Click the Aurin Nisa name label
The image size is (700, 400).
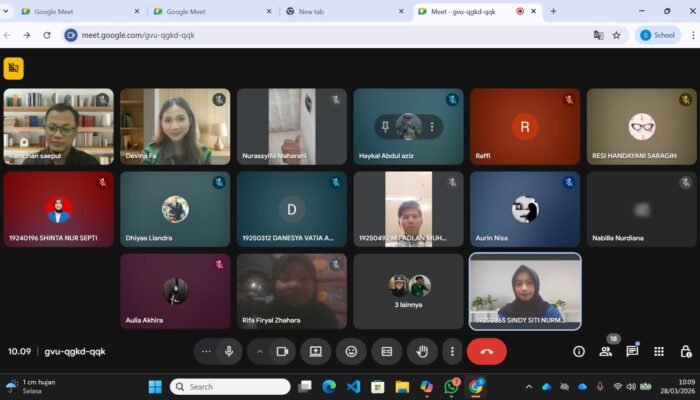click(492, 238)
